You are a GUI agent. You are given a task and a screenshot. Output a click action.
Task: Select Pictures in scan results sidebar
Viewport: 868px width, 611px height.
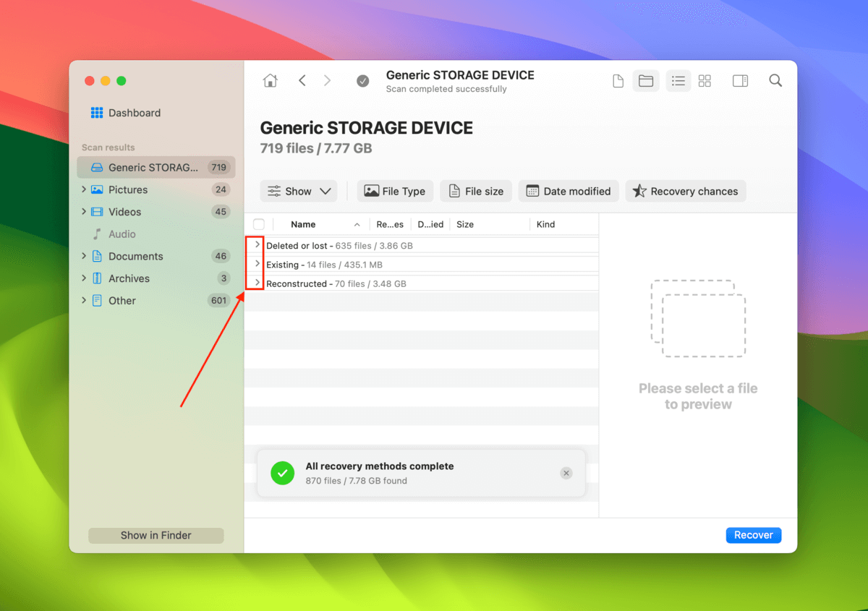click(128, 189)
